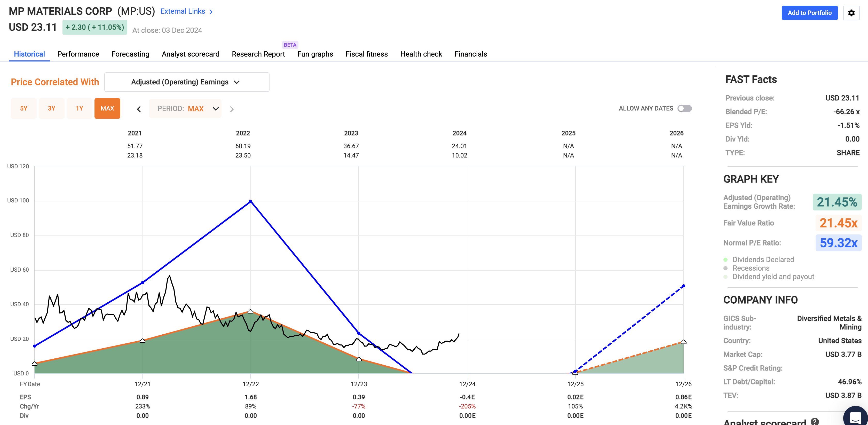This screenshot has width=868, height=425.
Task: Toggle Dividends Declared in graph key
Action: point(763,259)
